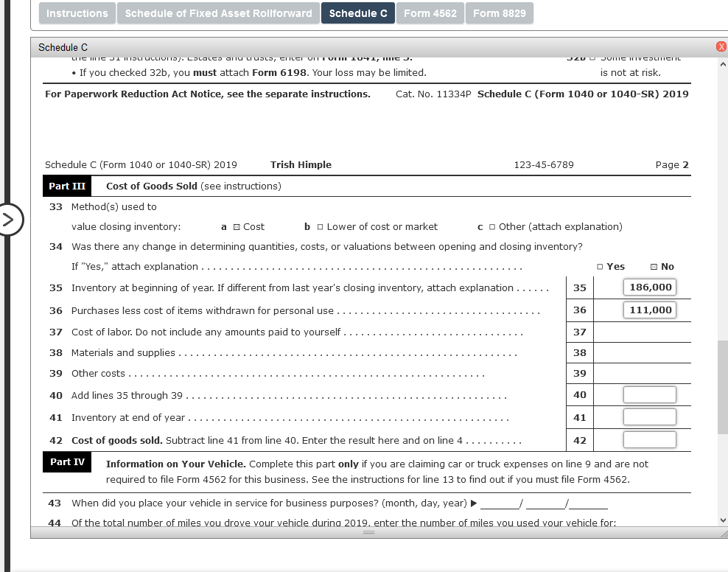The height and width of the screenshot is (572, 728).
Task: Click the line 35 inventory amount field
Action: 649,287
